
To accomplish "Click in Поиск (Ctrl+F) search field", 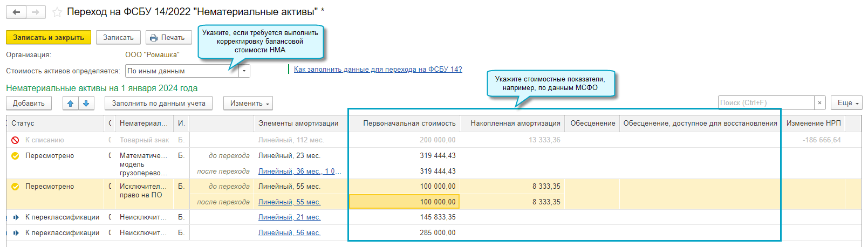I will coord(766,102).
